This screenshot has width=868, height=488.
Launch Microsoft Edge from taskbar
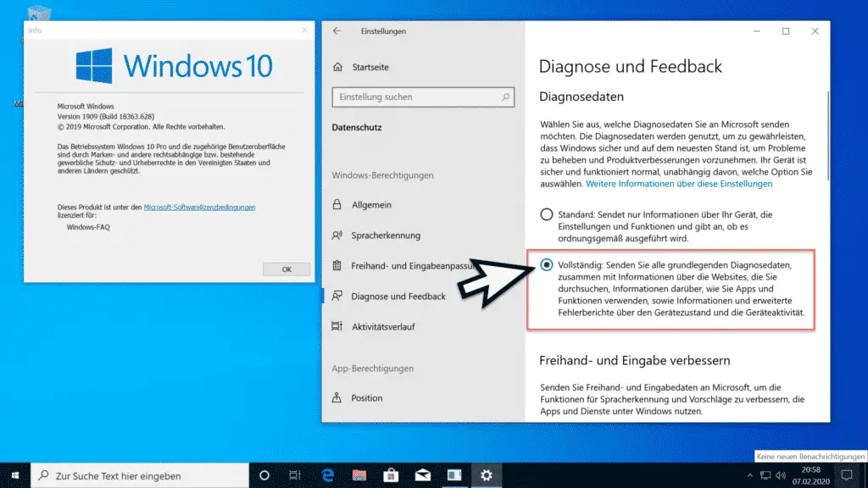point(328,475)
